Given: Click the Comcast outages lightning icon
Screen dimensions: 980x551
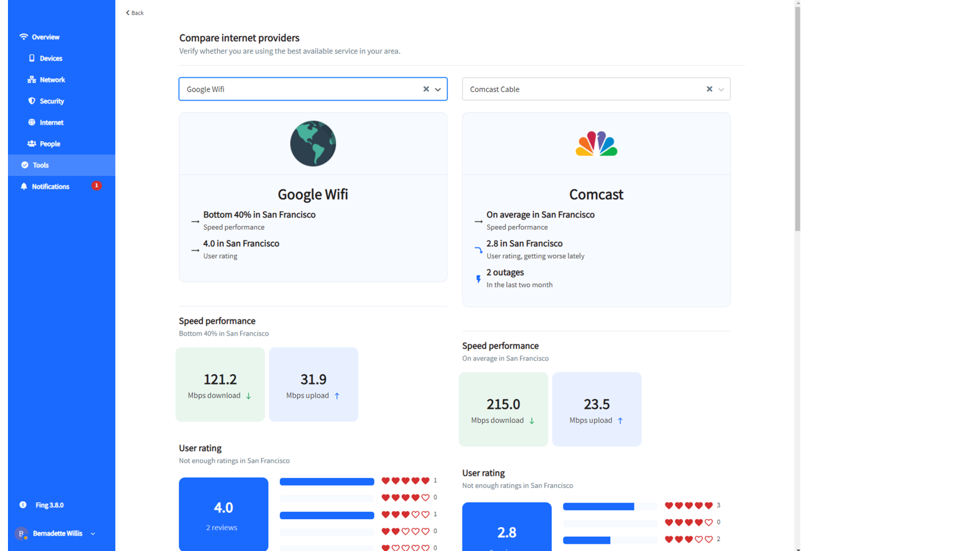Looking at the screenshot, I should [478, 279].
